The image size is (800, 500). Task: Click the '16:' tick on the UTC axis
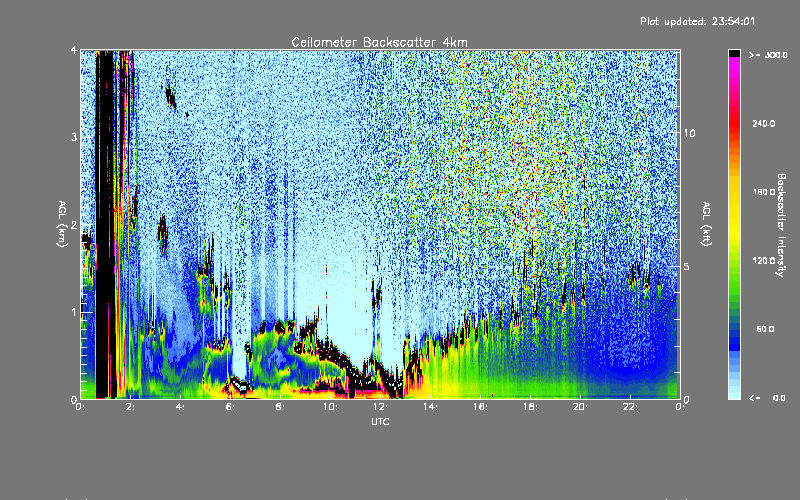click(x=480, y=407)
